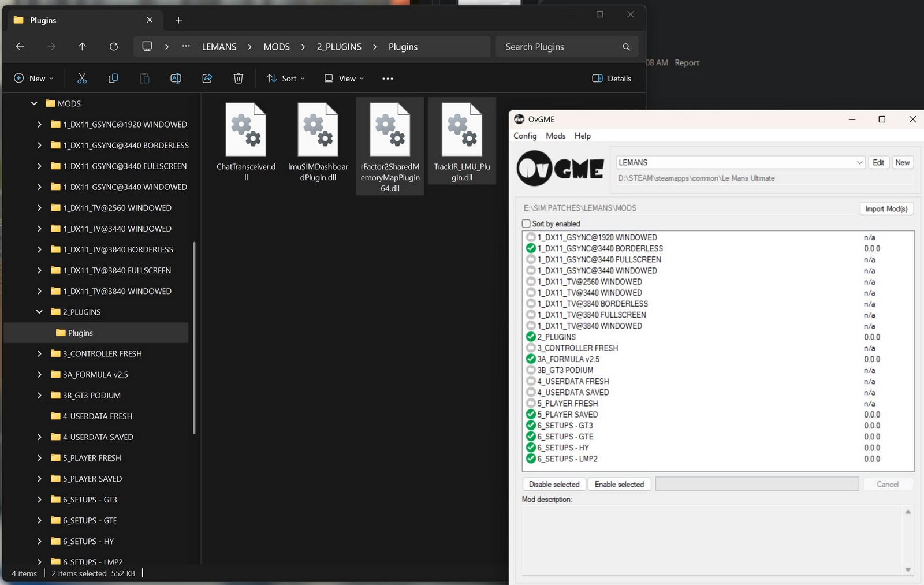Toggle 2_PLUGINS mod status icon in OvGME
924x585 pixels.
click(531, 337)
